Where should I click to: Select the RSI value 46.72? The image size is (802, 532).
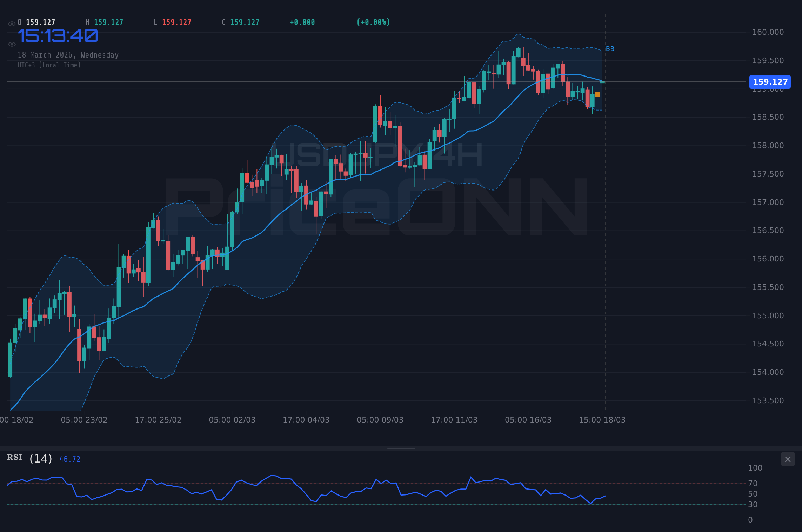tap(69, 459)
